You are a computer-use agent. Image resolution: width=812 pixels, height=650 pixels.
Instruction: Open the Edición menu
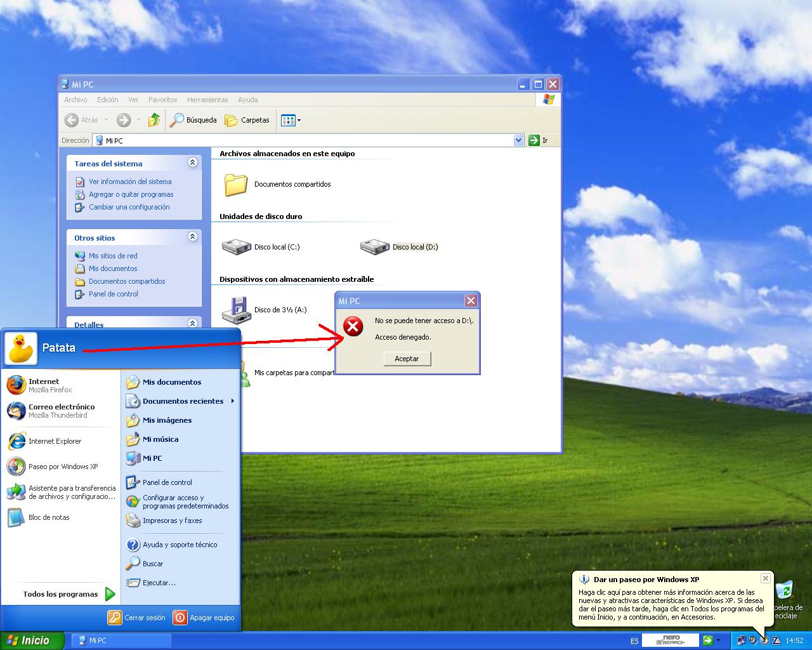pyautogui.click(x=107, y=100)
